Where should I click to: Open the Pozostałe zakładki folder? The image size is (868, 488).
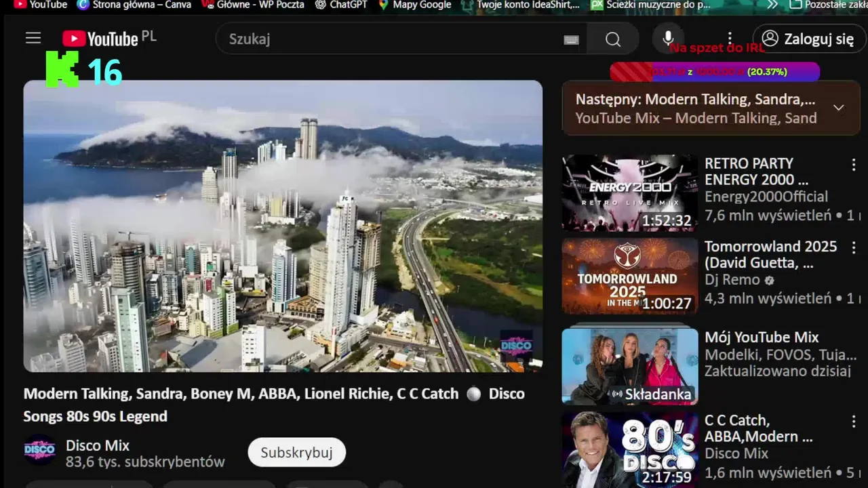[x=829, y=5]
